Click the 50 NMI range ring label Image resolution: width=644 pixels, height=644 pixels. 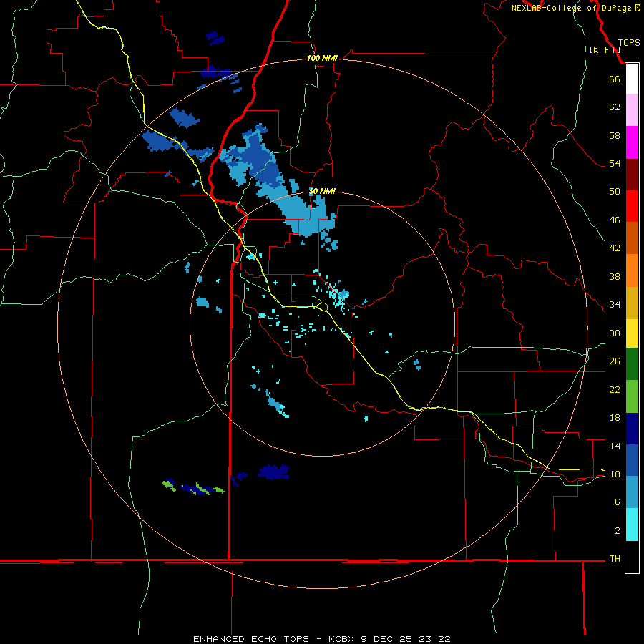pyautogui.click(x=322, y=191)
